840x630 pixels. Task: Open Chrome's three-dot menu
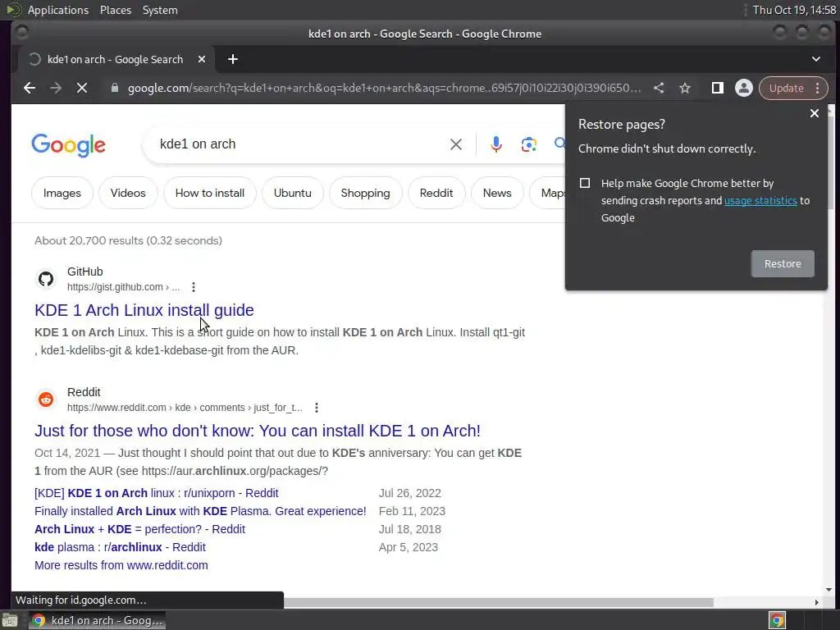818,88
